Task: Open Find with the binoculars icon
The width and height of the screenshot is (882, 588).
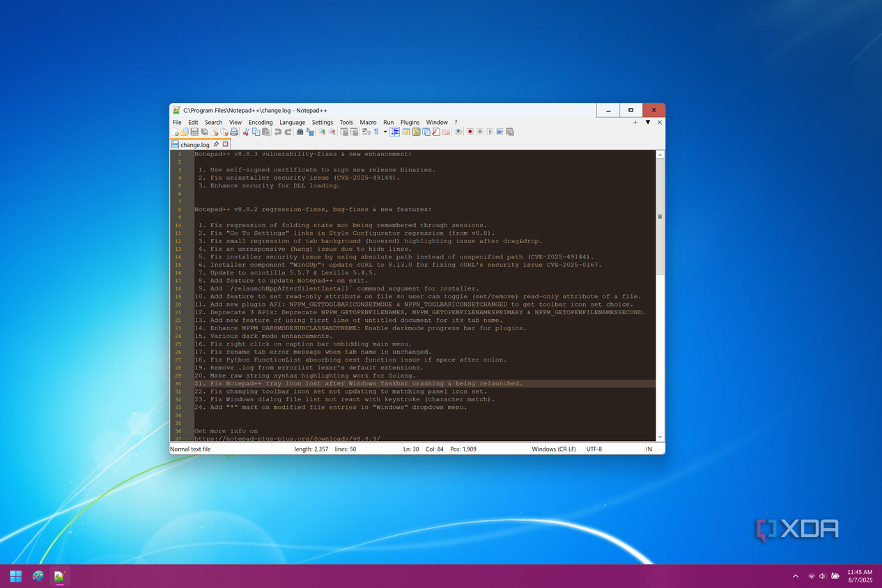Action: (300, 132)
